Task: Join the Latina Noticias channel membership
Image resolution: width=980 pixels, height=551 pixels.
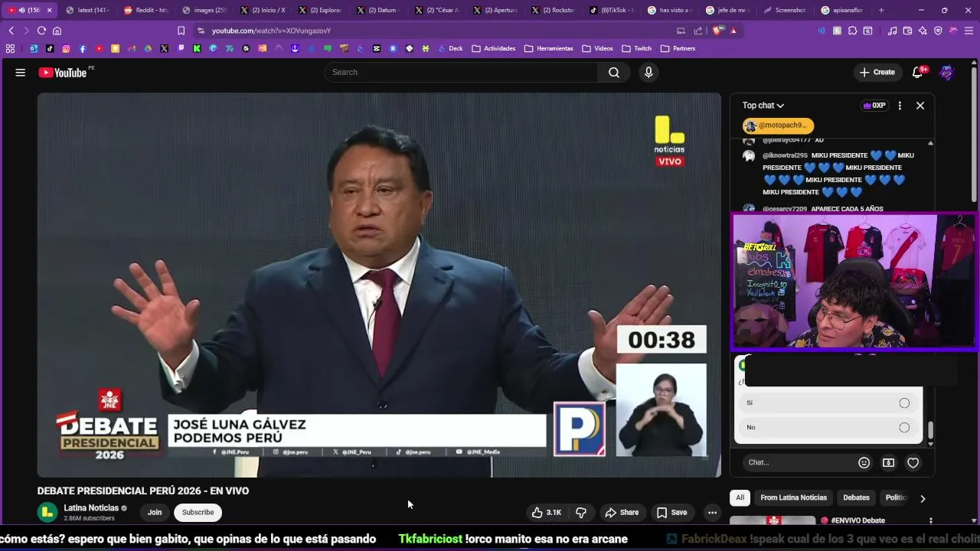Action: (x=155, y=512)
